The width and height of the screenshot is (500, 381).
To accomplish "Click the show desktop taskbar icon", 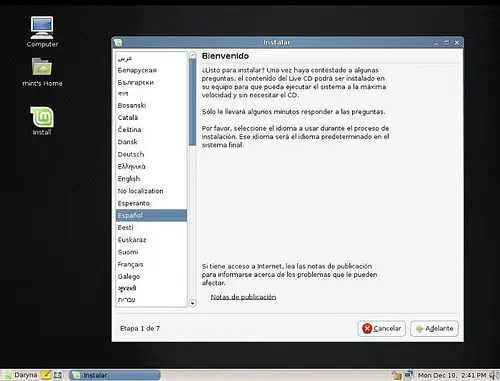I will (58, 375).
